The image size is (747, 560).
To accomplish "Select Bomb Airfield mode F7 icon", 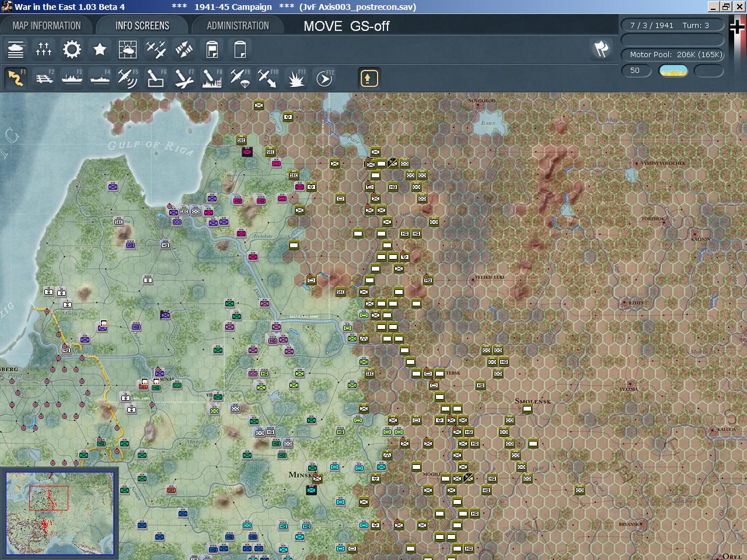I will pos(184,78).
